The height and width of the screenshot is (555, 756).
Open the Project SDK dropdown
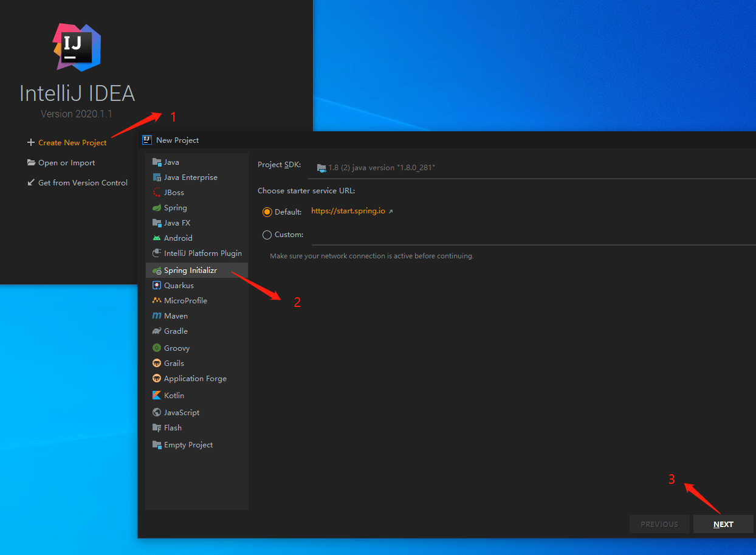tap(532, 168)
